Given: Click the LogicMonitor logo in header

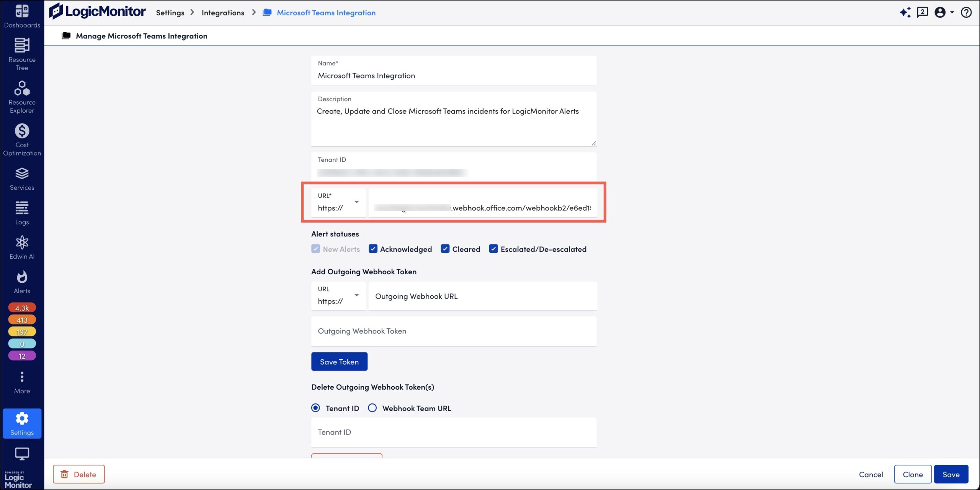Looking at the screenshot, I should pos(97,11).
